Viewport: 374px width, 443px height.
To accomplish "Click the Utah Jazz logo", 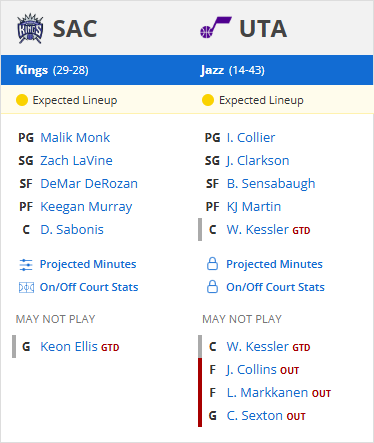I will pos(215,28).
